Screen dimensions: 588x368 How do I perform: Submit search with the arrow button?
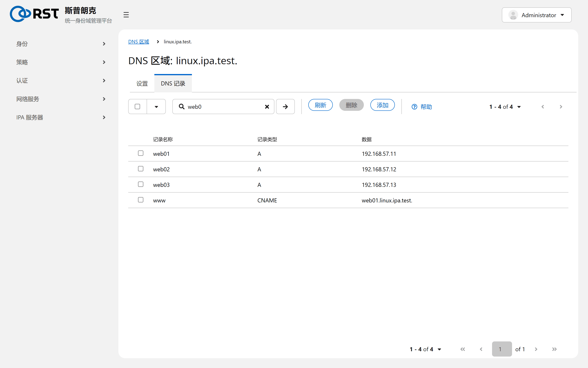pos(285,107)
